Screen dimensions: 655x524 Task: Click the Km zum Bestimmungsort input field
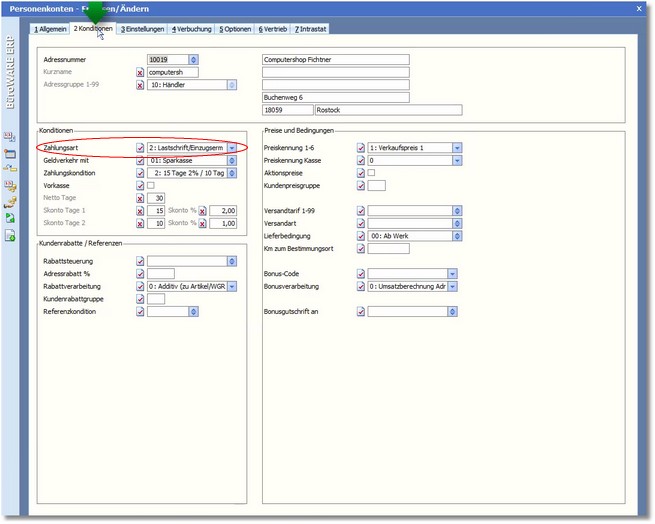point(388,248)
